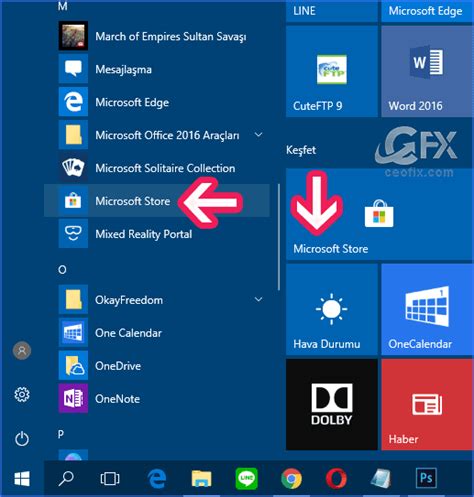Image resolution: width=474 pixels, height=497 pixels.
Task: Open the LINE tile at top
Action: tap(332, 11)
